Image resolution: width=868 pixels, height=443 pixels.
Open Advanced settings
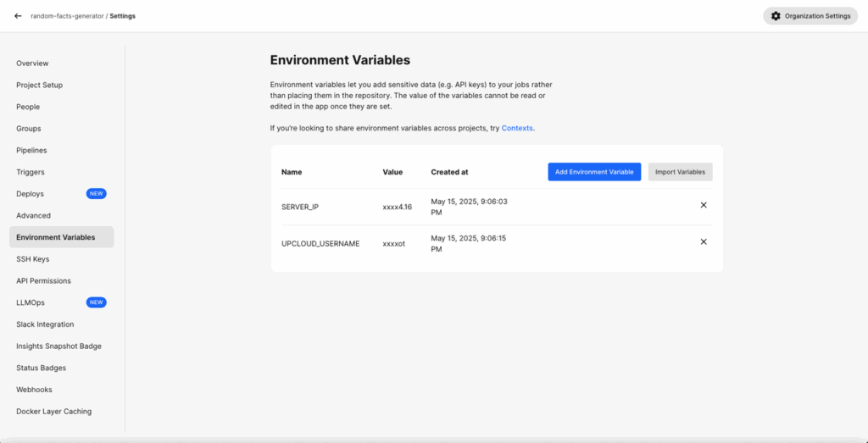(33, 216)
